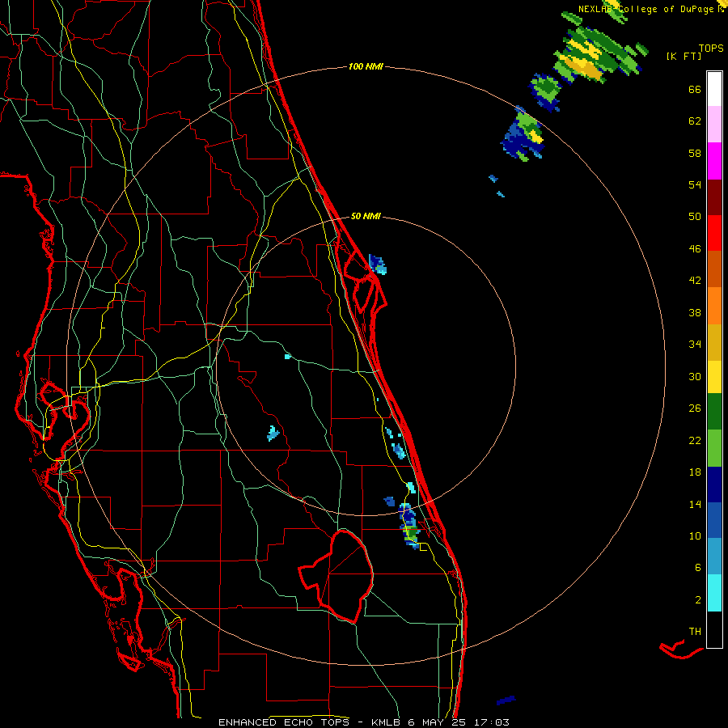The image size is (728, 728).
Task: Click legend value '18'
Action: (695, 472)
